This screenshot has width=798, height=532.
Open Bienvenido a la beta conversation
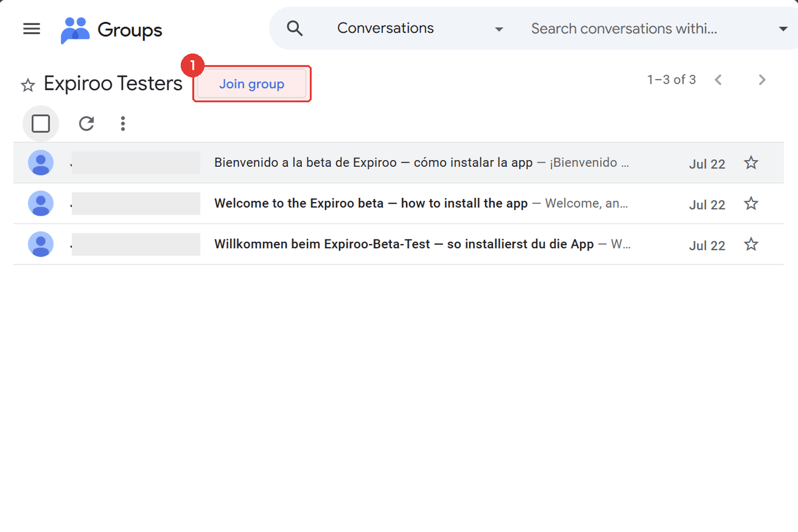tap(398, 163)
